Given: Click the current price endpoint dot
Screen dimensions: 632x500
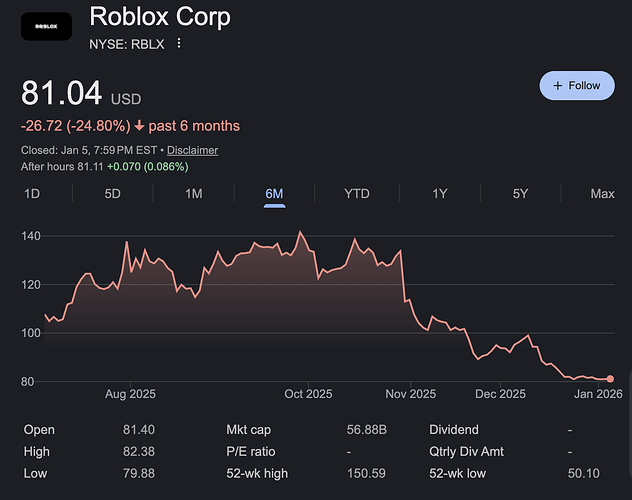Looking at the screenshot, I should coord(610,379).
